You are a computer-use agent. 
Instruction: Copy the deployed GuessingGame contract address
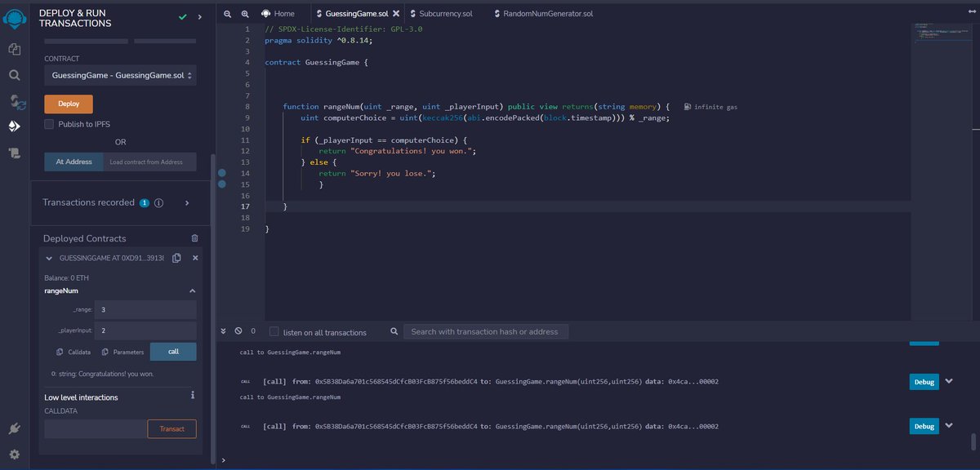point(176,258)
